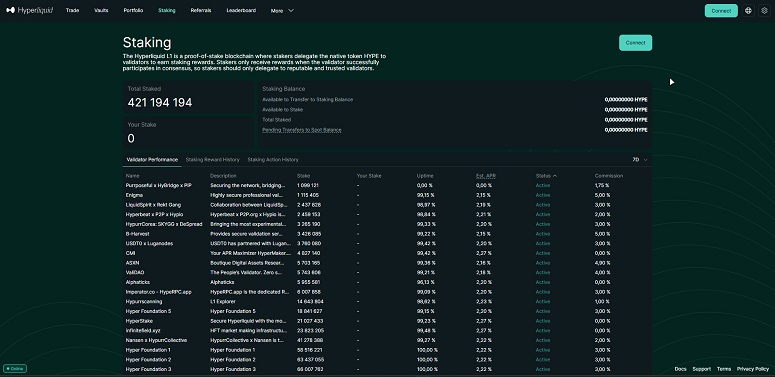Sort by Name column header

[x=132, y=176]
